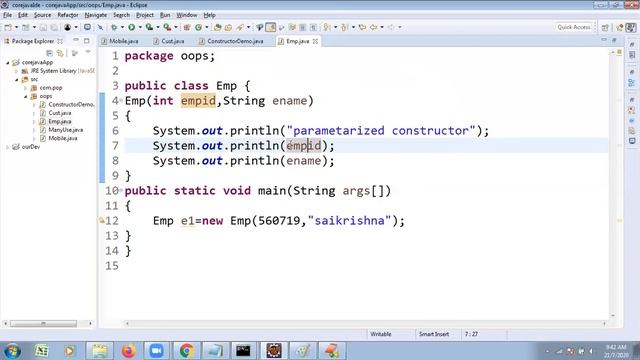Viewport: 640px width, 360px height.
Task: Open the Source menu
Action: (x=42, y=15)
